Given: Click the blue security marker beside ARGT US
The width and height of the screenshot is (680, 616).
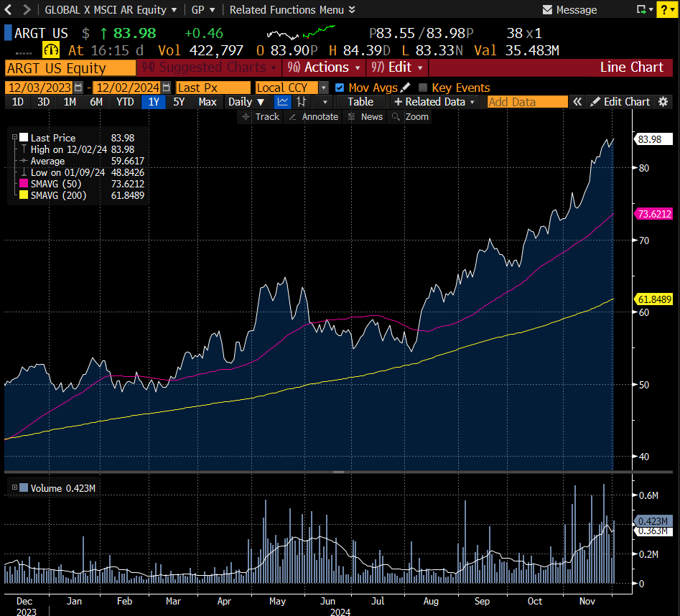Looking at the screenshot, I should click(x=8, y=33).
